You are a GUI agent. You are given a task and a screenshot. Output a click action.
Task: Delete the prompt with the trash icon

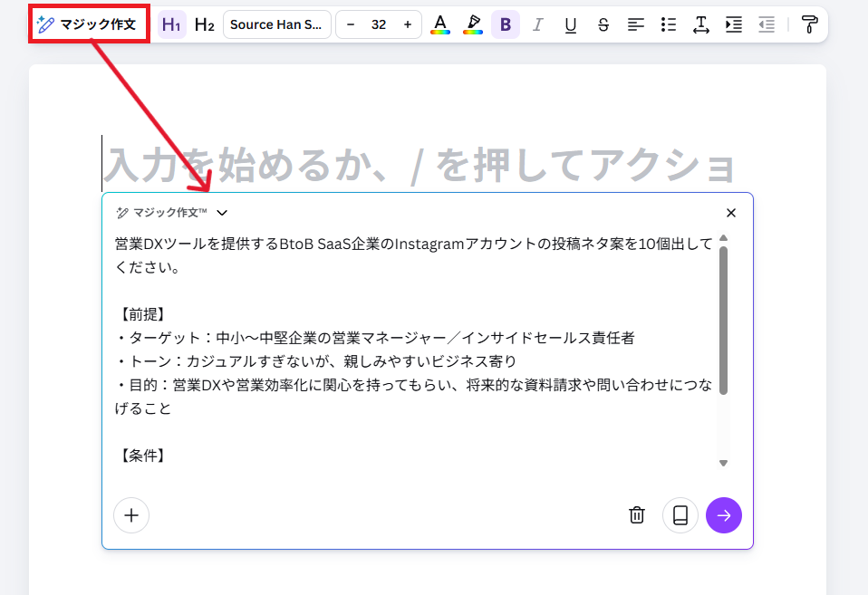[637, 515]
